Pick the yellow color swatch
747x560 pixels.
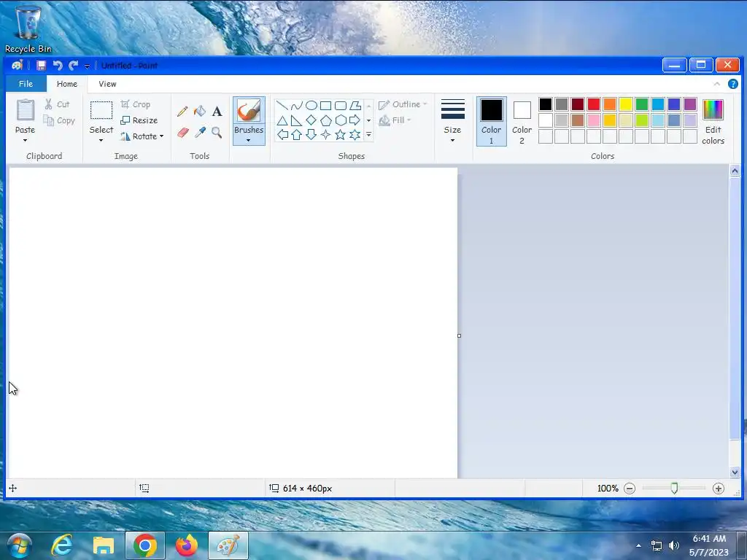(x=625, y=104)
